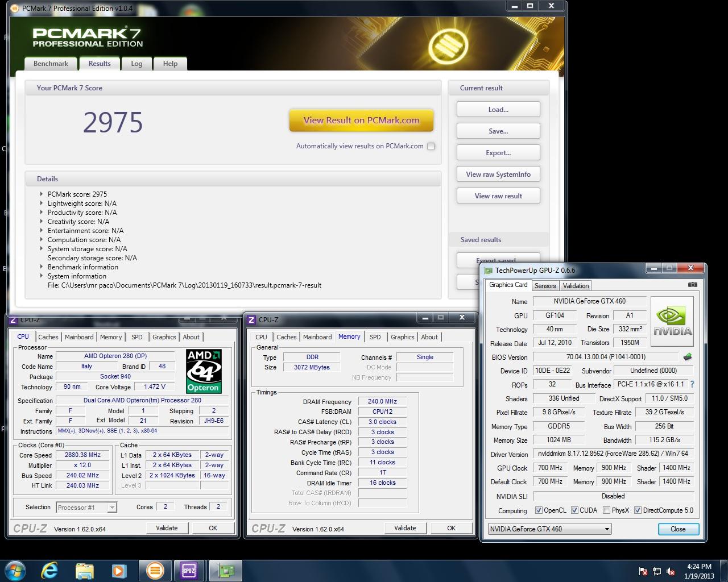Image resolution: width=728 pixels, height=582 pixels.
Task: Open SPD tab in the right CPU-Z window
Action: point(375,337)
